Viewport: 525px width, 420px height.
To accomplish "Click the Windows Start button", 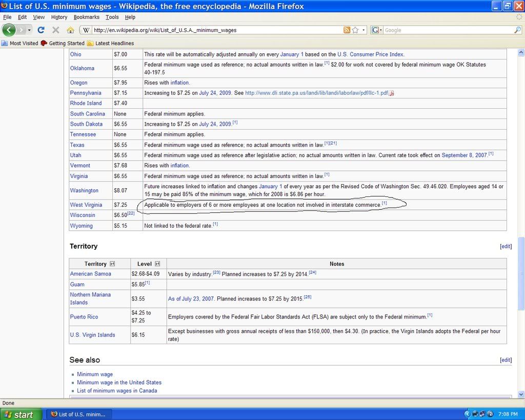I will (x=18, y=414).
